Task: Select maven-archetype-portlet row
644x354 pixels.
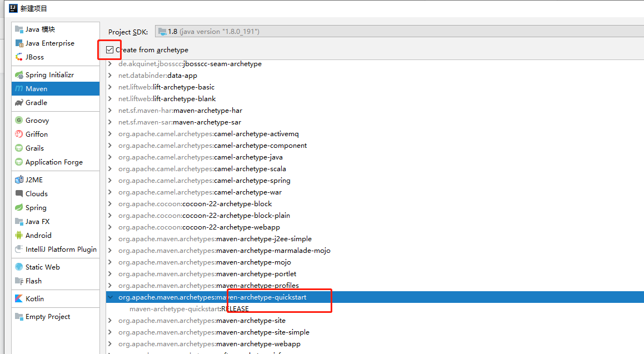Action: (x=375, y=274)
